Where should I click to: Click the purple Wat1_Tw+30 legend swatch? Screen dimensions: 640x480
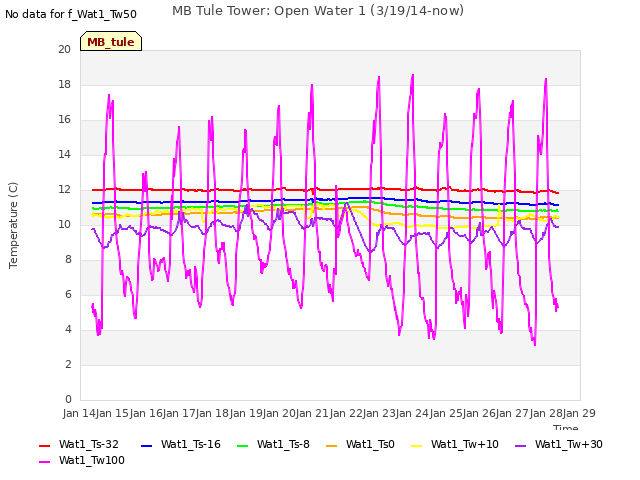coord(520,445)
